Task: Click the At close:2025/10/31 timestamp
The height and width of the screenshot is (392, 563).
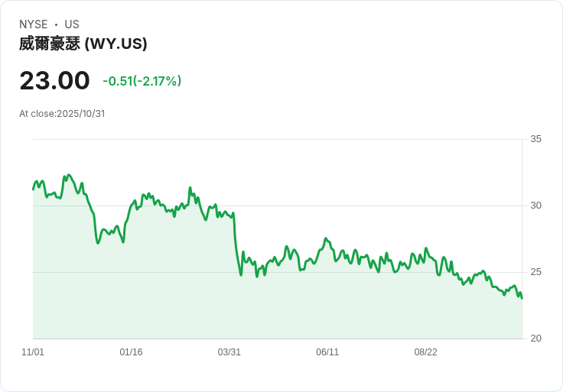Action: click(x=62, y=114)
